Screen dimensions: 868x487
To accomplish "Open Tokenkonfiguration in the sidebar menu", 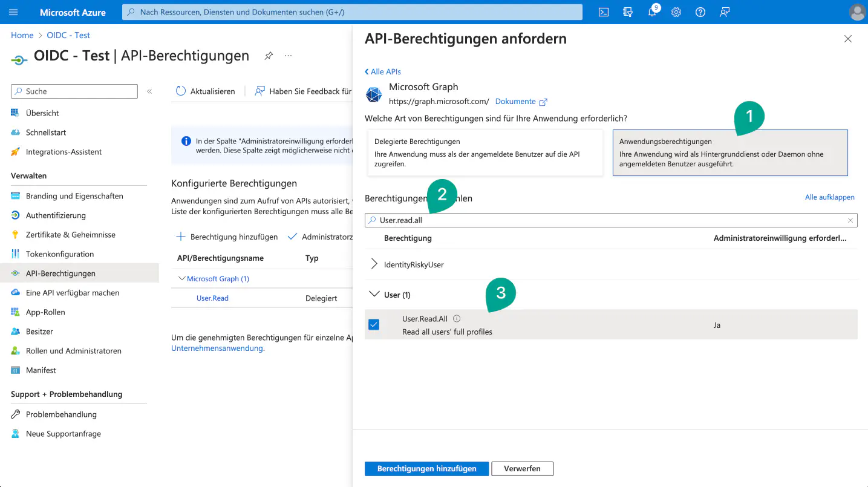I will (60, 254).
